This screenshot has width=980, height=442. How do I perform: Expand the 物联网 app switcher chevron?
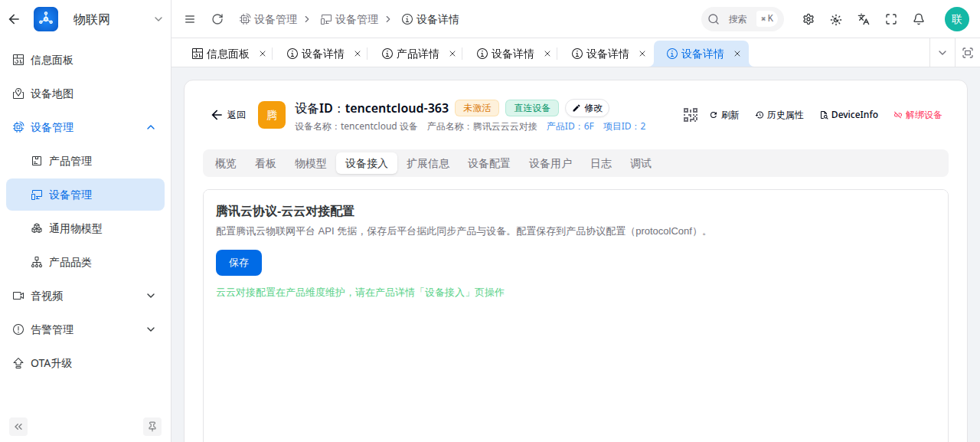(x=158, y=19)
